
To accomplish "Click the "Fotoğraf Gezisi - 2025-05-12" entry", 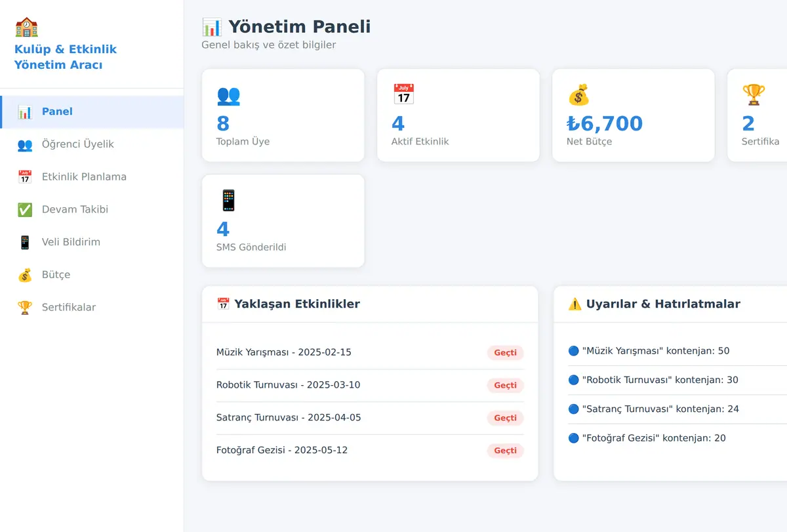I will pos(282,451).
